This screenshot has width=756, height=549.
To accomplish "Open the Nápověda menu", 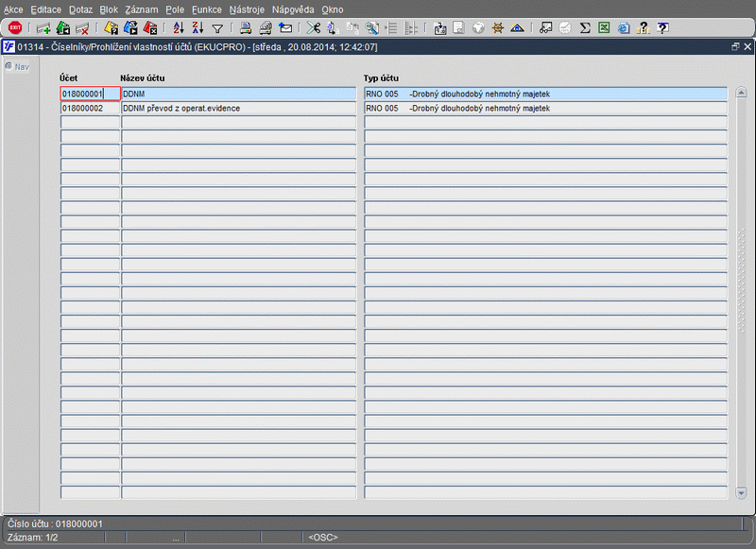I will [293, 9].
